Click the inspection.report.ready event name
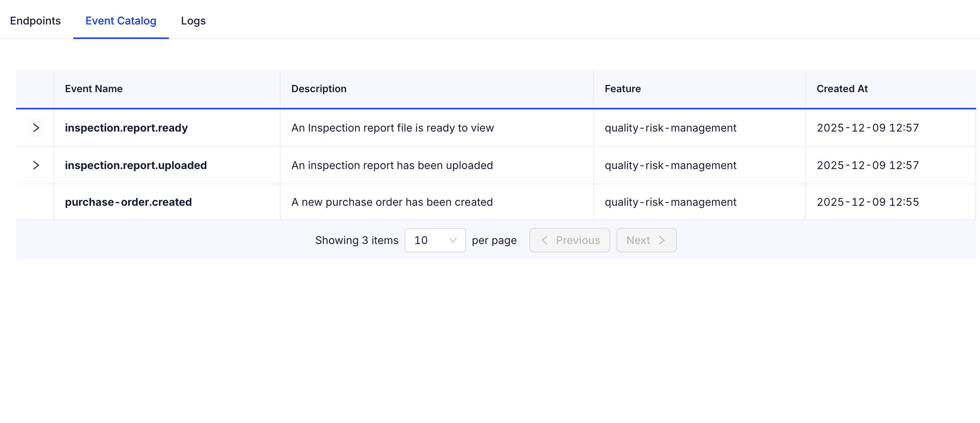The width and height of the screenshot is (980, 423). pos(126,128)
